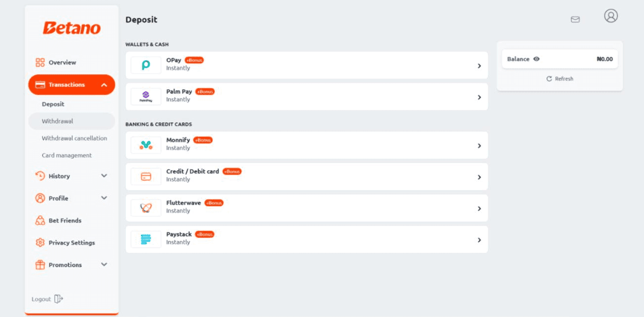Open the messages envelope icon
Screen dimensions: 644x317
[575, 20]
